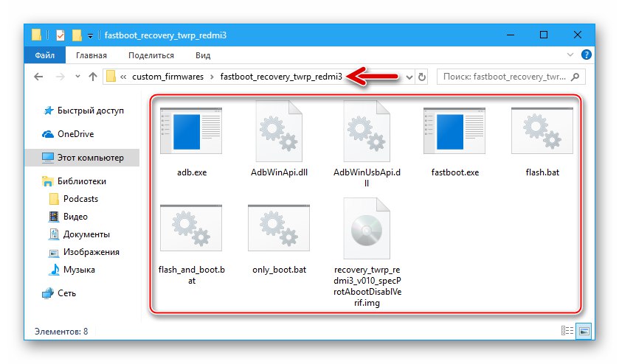The image size is (619, 364).
Task: Expand hidden breadcrumb path chevrons
Action: (x=123, y=77)
